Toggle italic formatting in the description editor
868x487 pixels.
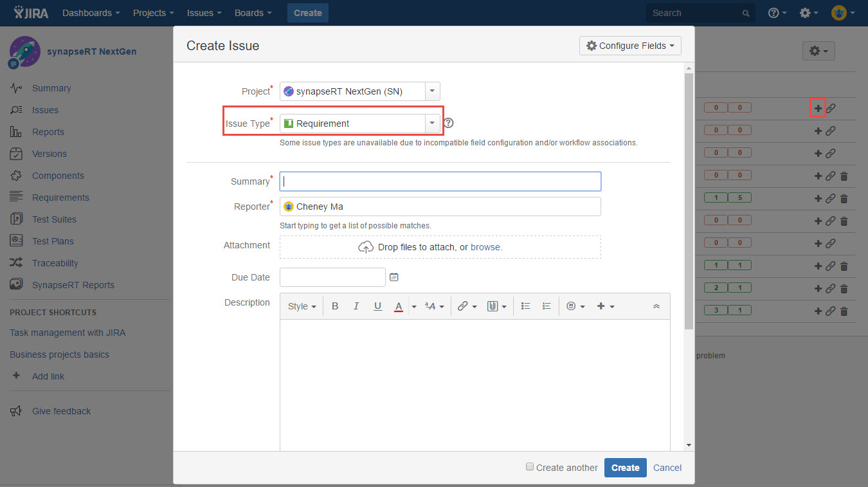(x=356, y=306)
